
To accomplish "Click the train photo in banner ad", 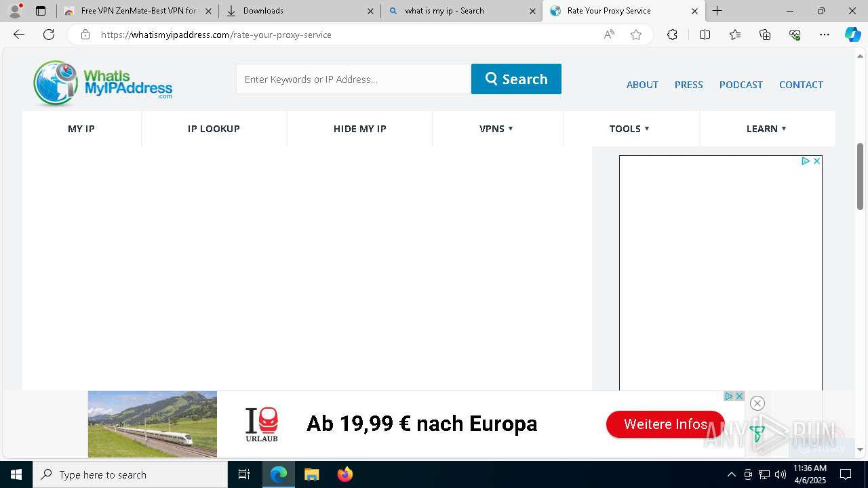I will [153, 424].
